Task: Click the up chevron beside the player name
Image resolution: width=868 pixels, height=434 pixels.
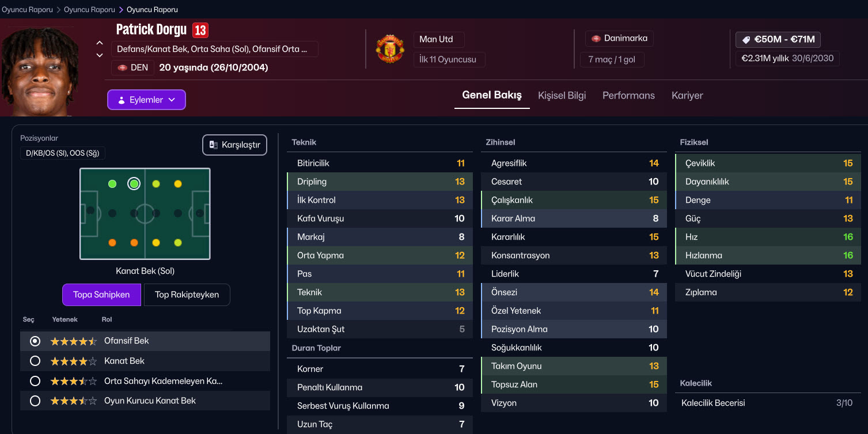Action: click(100, 43)
